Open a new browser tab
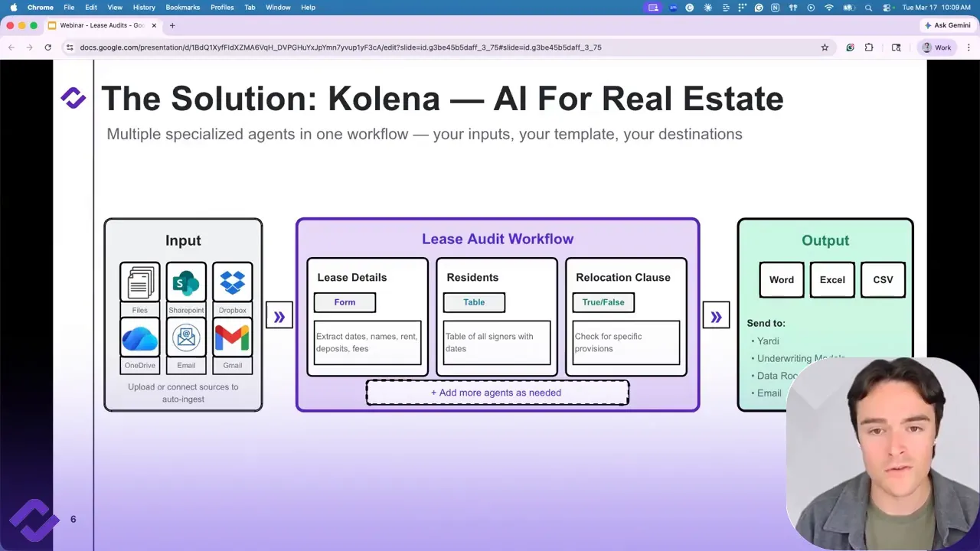Screen dimensions: 980x551 [172, 25]
